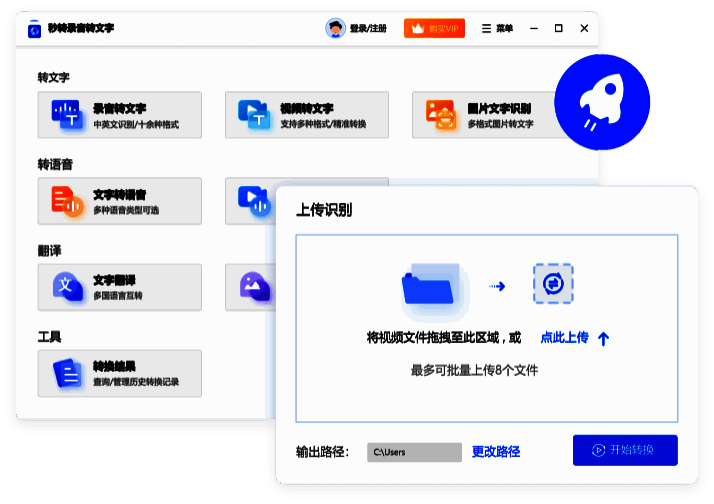Click the 开始转换 button
714x504 pixels.
[x=625, y=450]
